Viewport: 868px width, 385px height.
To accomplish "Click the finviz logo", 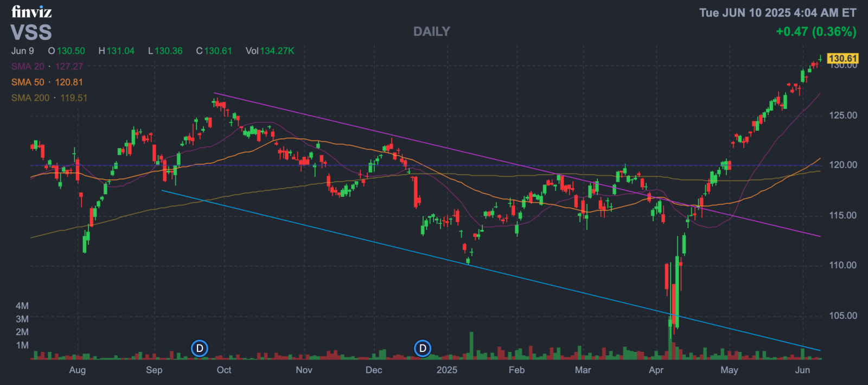I will coord(31,11).
